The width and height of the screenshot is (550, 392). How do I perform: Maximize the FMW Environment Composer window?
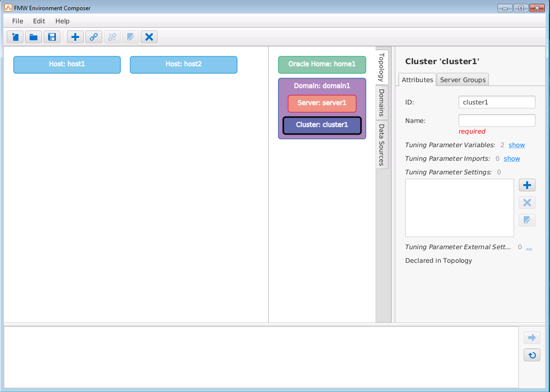(521, 8)
